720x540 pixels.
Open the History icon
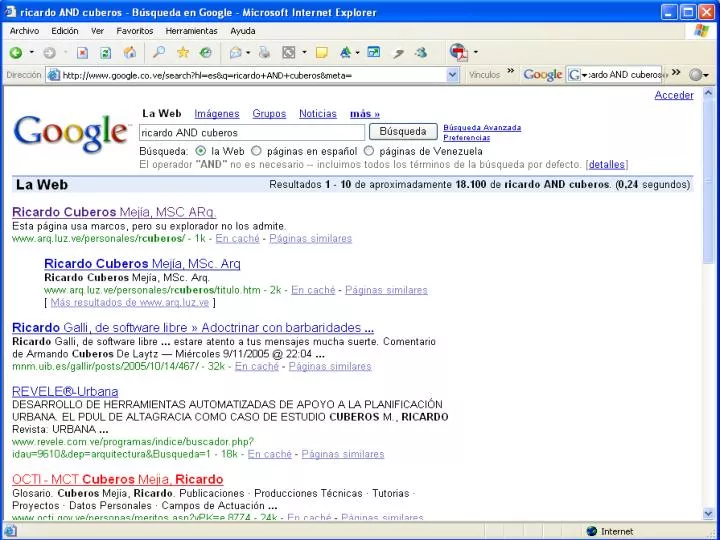tap(206, 52)
